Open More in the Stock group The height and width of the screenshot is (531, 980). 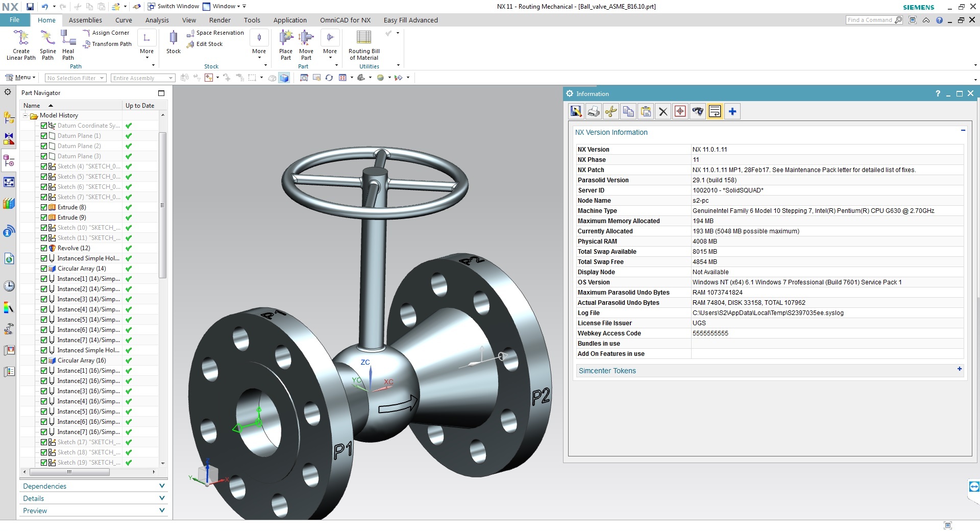pyautogui.click(x=259, y=45)
